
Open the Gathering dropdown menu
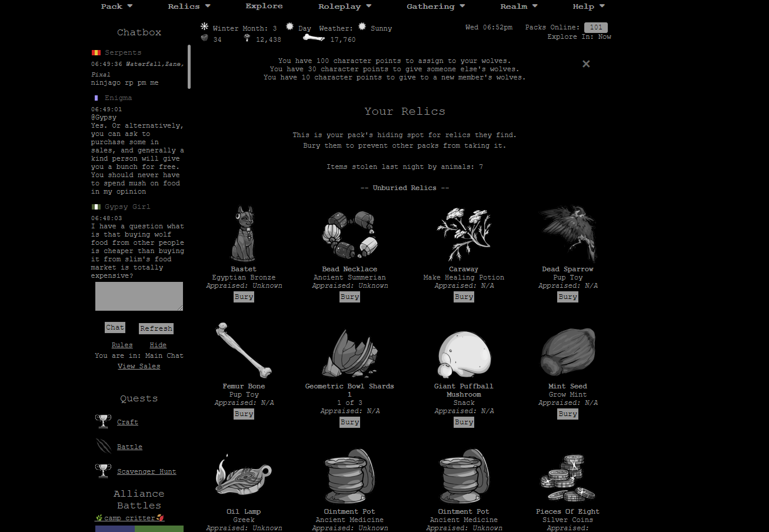[436, 6]
